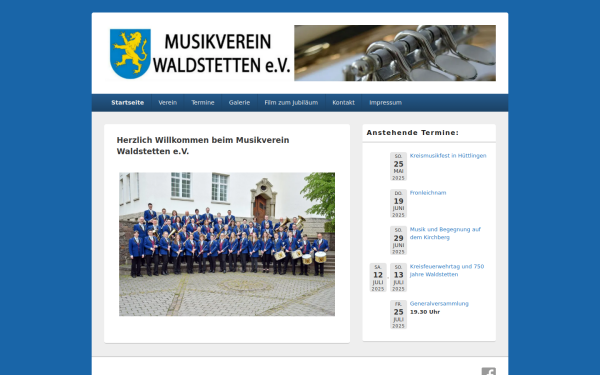Click the 19.30 Uhr time text
Screen dimensions: 600x375
425,312
